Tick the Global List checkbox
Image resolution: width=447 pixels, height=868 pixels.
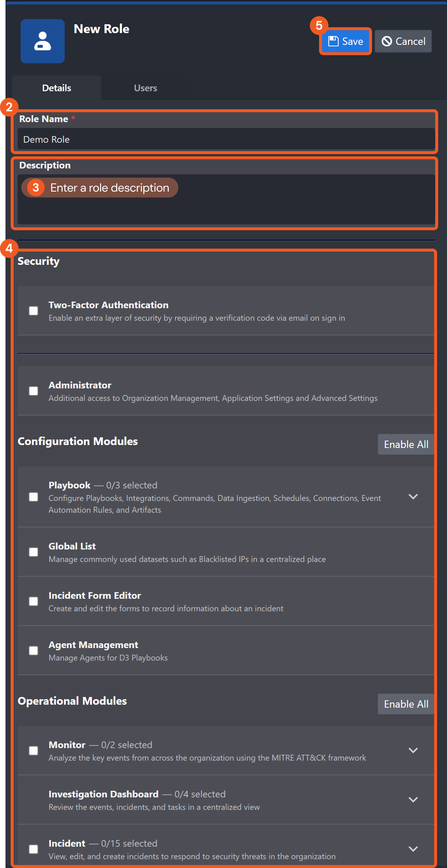[x=33, y=552]
